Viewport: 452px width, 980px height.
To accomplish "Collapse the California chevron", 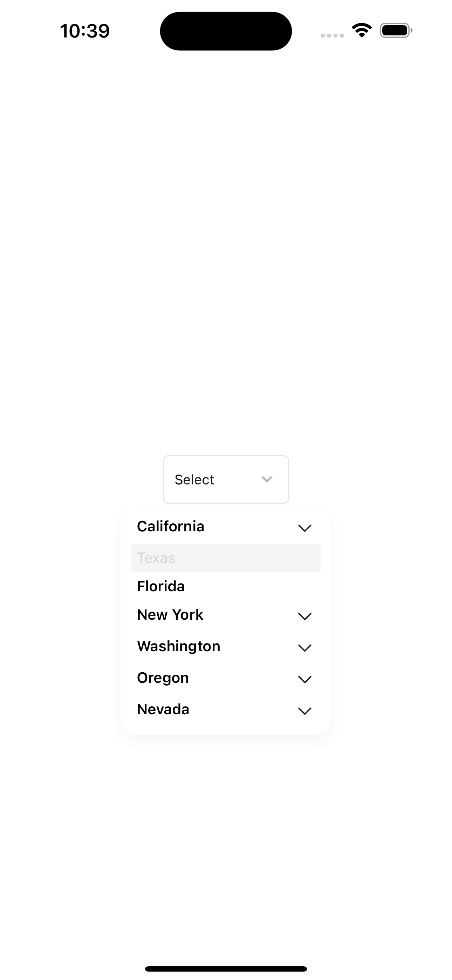I will pos(305,527).
